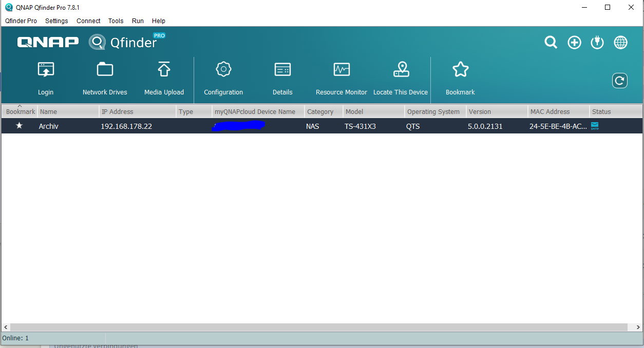Click the Qfinder Pro title bar icon
The height and width of the screenshot is (348, 644).
pos(9,8)
